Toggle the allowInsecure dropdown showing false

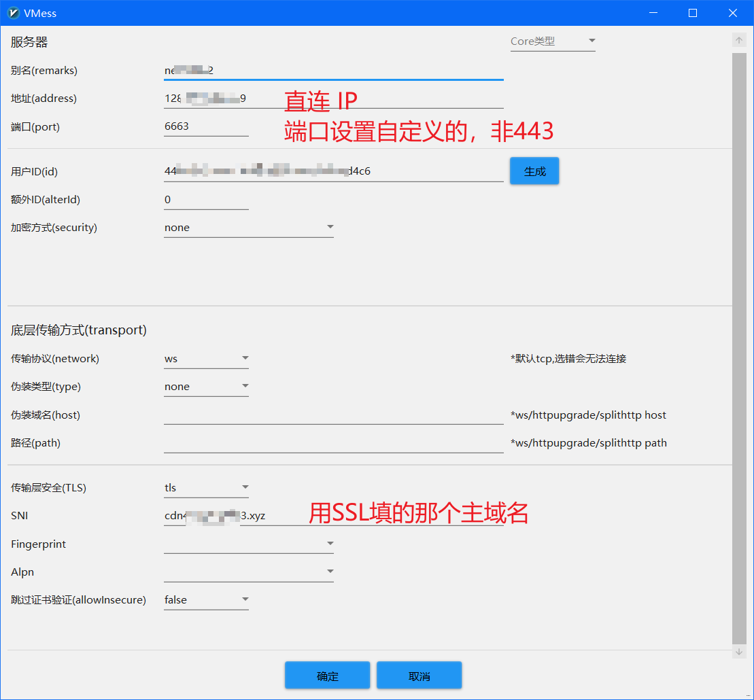click(206, 600)
